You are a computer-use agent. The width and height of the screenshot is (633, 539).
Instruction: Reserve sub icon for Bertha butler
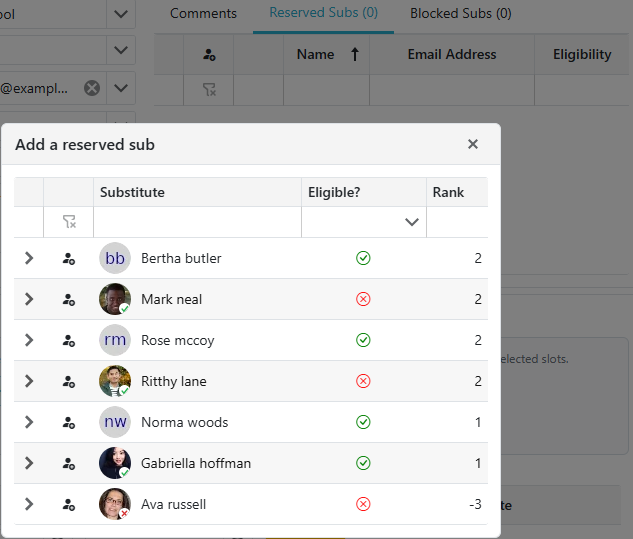tap(69, 259)
